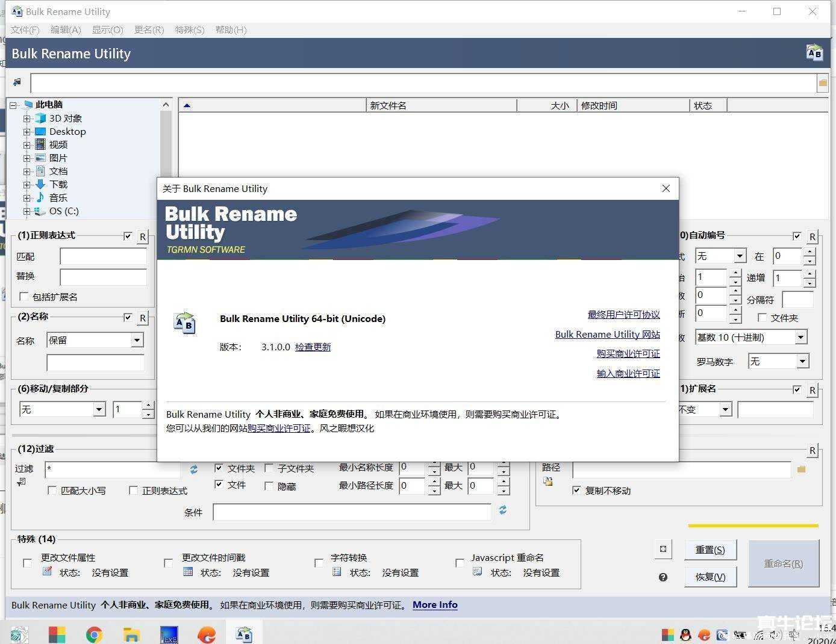Click the 重置(S) button
This screenshot has height=644, width=836.
(x=710, y=550)
